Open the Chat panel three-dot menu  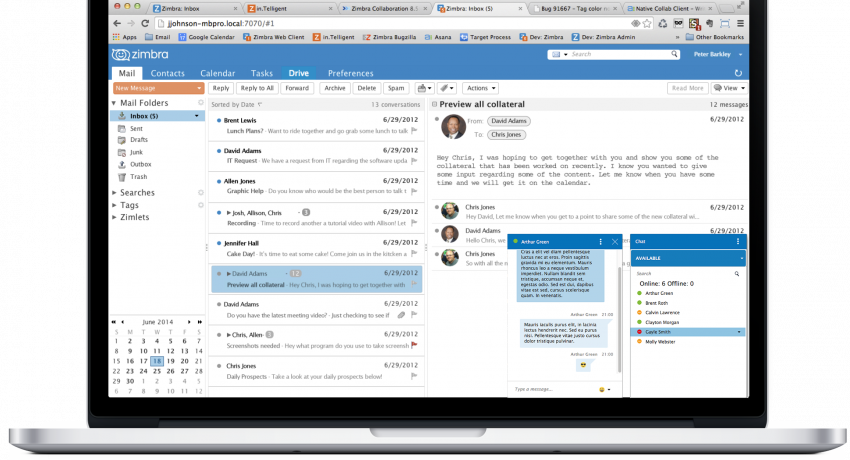click(738, 242)
